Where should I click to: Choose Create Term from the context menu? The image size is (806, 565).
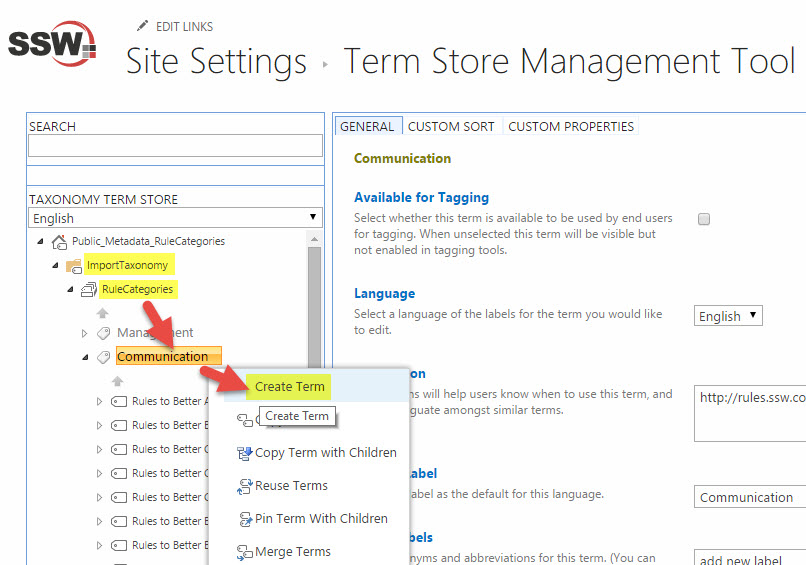pos(290,387)
